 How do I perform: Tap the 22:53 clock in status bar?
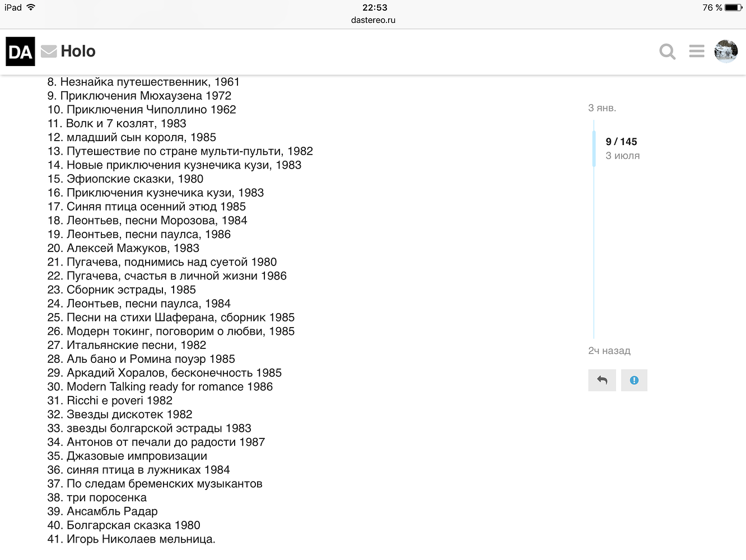[375, 7]
